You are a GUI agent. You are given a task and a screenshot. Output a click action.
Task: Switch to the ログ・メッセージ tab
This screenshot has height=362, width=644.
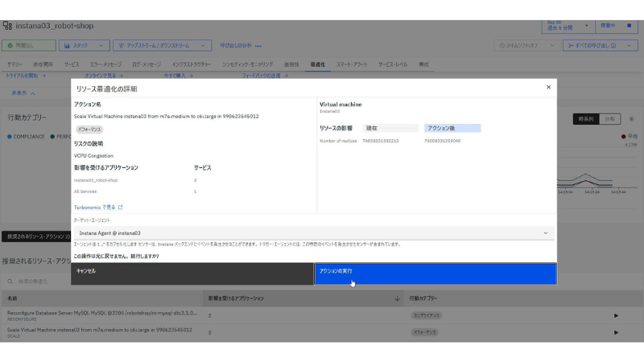tap(147, 64)
